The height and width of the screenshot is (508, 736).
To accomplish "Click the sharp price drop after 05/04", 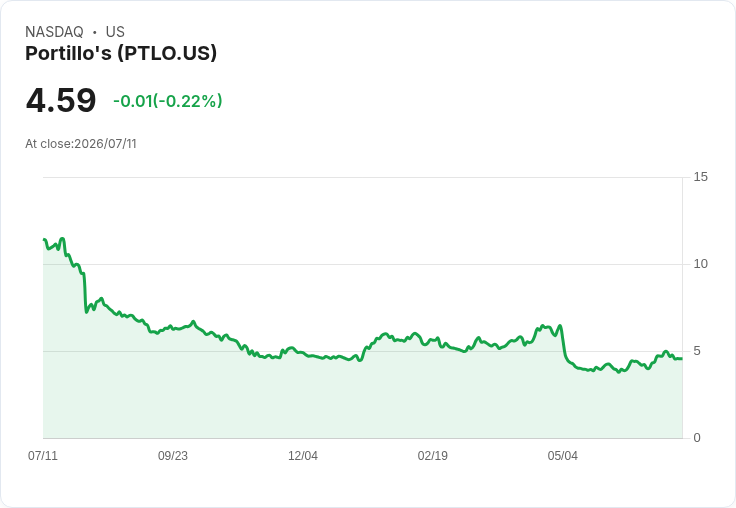I will (x=564, y=343).
